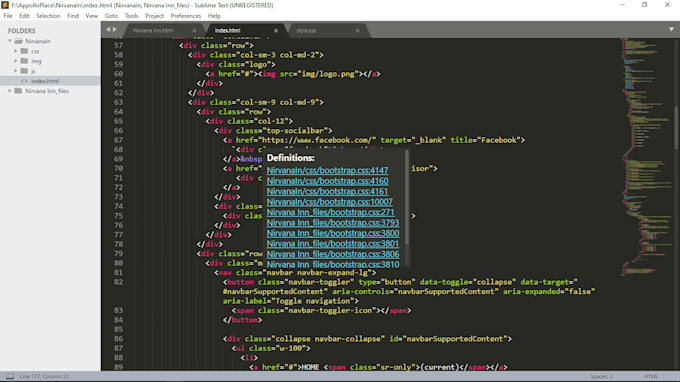This screenshot has height=382, width=680.
Task: Click the editor vertical scrollbar
Action: coord(676,128)
